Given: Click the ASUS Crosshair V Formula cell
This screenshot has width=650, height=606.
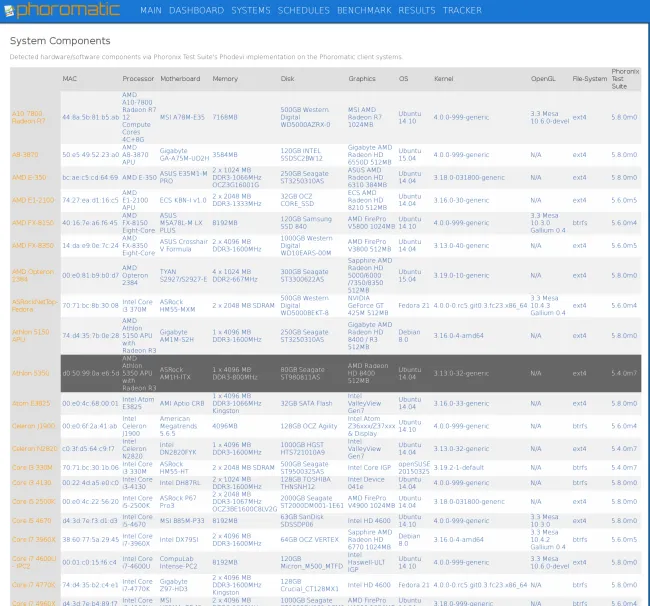Looking at the screenshot, I should (x=184, y=245).
